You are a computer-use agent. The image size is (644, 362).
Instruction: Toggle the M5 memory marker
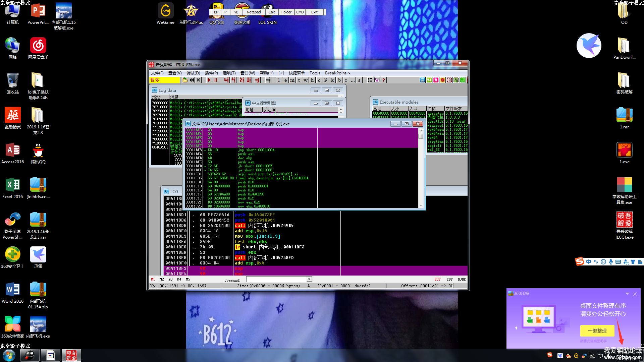point(188,279)
